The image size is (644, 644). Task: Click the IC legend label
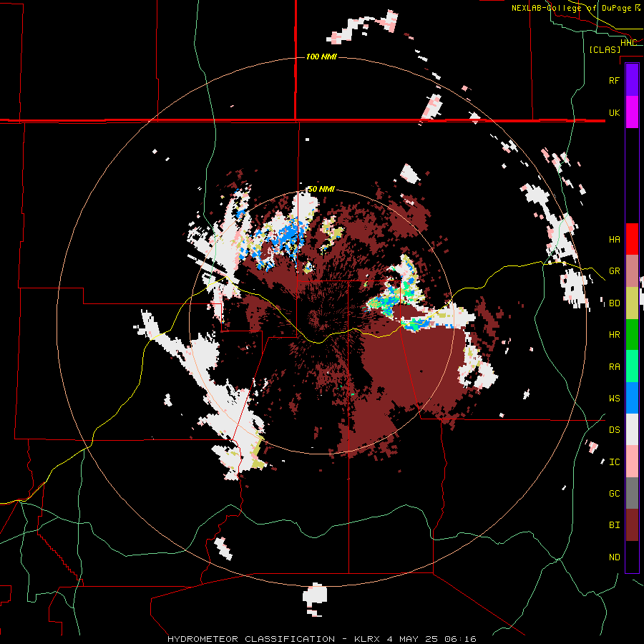click(614, 462)
